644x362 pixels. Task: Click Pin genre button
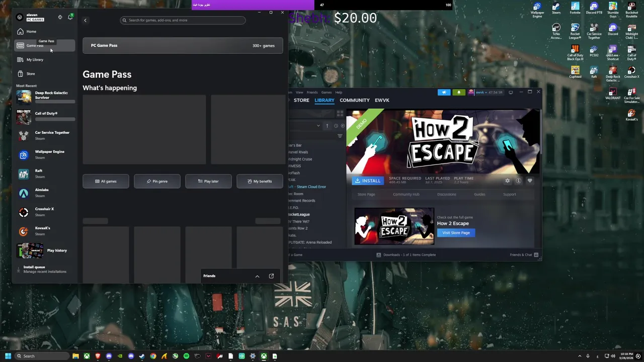(x=157, y=182)
